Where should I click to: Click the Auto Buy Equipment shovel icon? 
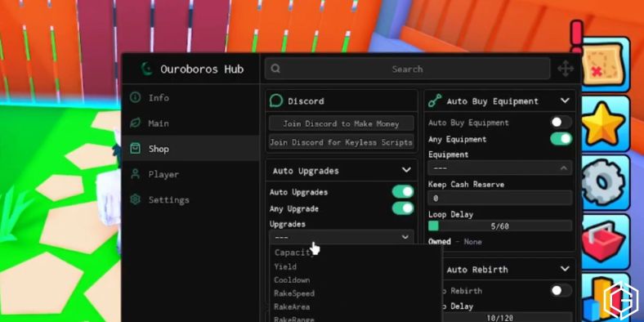click(x=435, y=101)
